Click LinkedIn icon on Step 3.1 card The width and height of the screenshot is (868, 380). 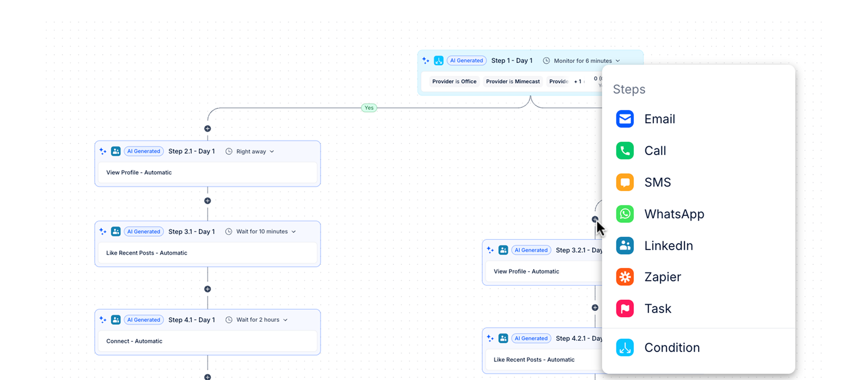click(116, 232)
